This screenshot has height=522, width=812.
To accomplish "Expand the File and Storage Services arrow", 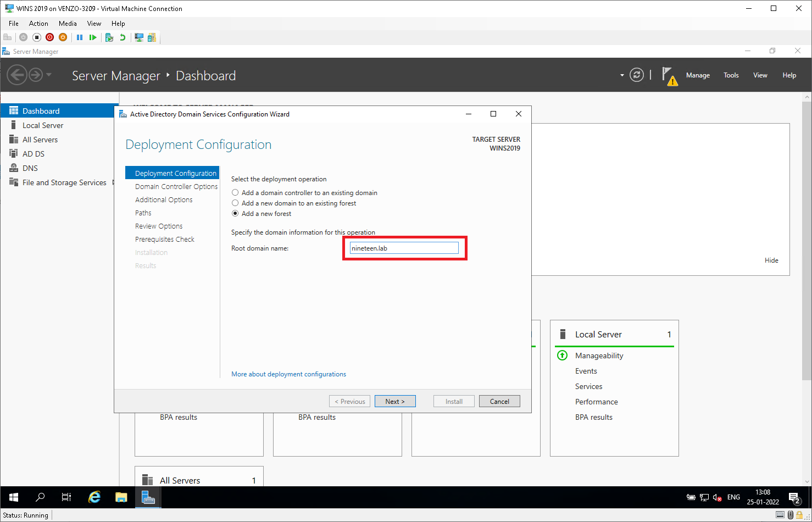I will coord(113,182).
